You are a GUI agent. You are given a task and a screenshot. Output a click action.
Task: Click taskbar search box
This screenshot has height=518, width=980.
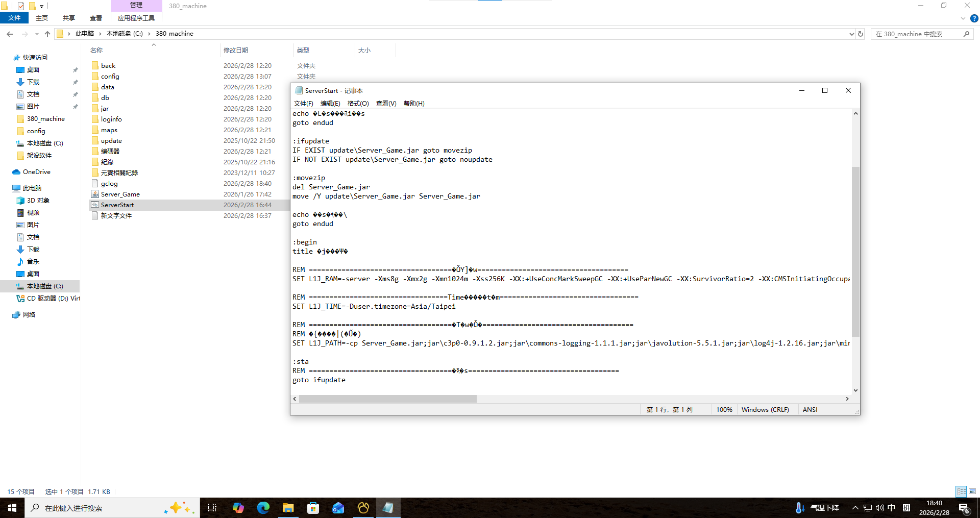(x=112, y=508)
